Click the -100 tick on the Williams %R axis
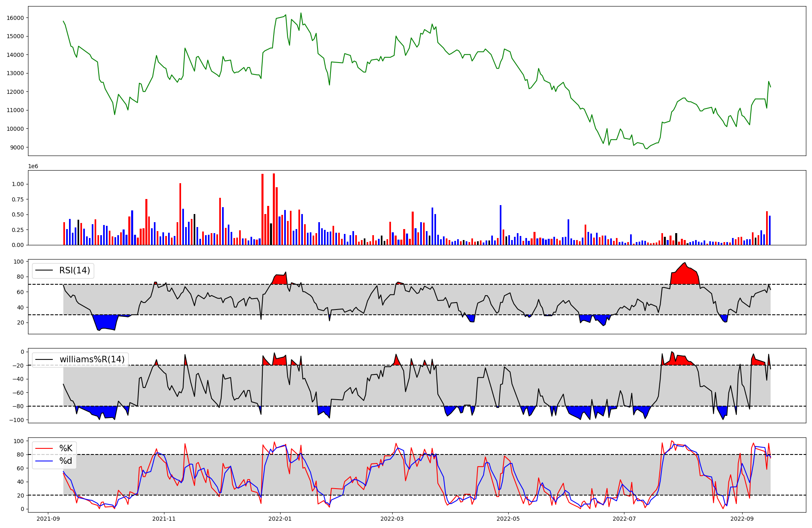Screen dimensions: 812x528 [x=17, y=420]
